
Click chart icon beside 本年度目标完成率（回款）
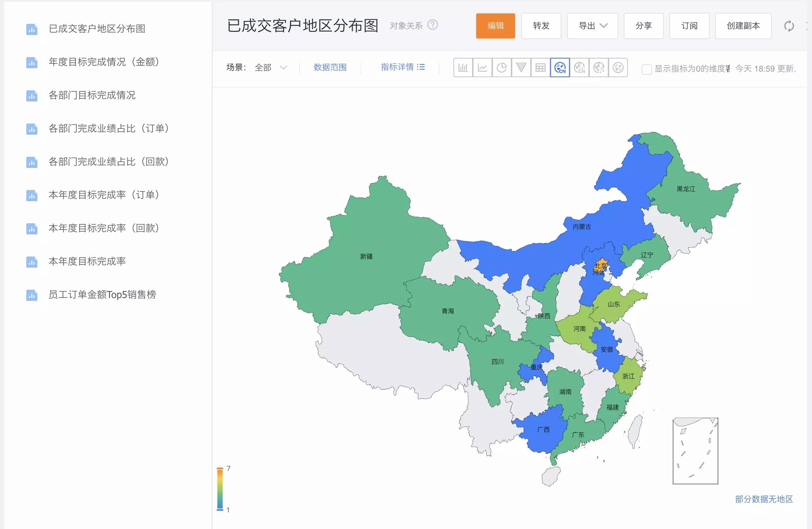[32, 228]
